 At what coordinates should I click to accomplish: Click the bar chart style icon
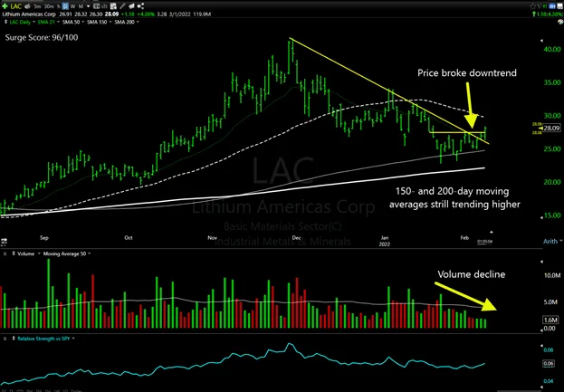[104, 6]
